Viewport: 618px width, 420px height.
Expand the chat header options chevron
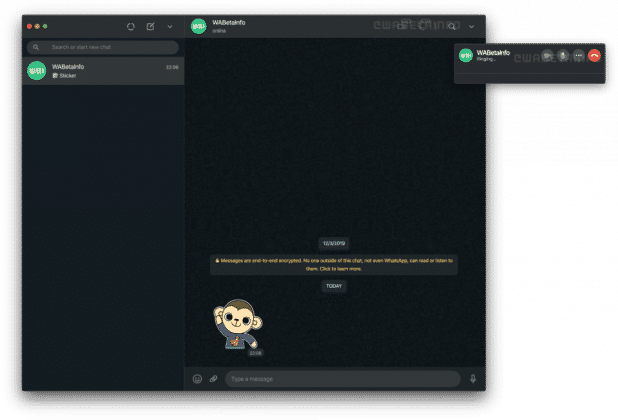point(471,26)
